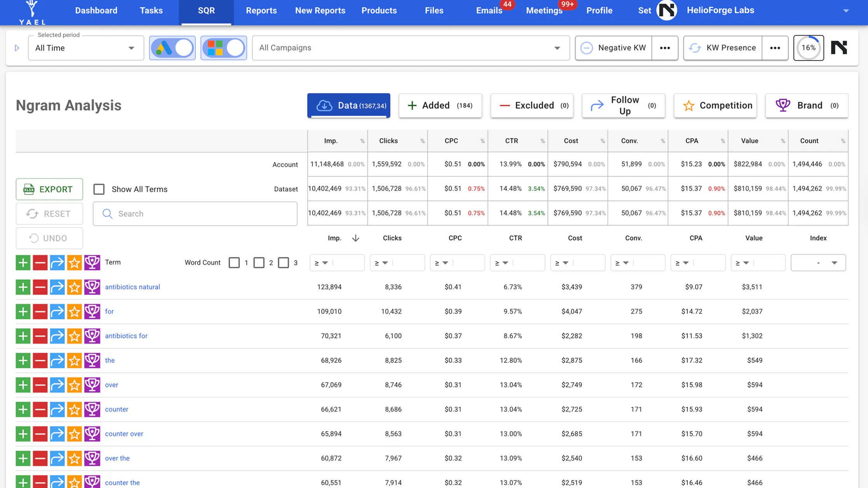Click the blue follow-up arrow for 'antibiotics for'
Viewport: 868px width, 488px height.
57,336
